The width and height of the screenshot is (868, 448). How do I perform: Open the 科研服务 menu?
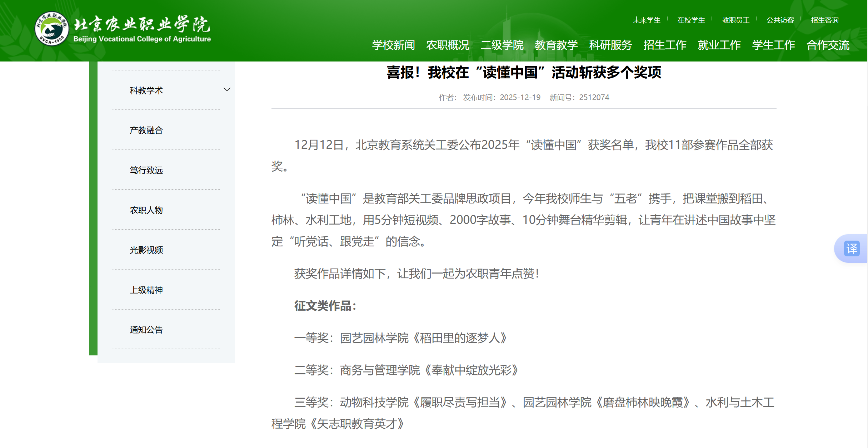coord(610,45)
